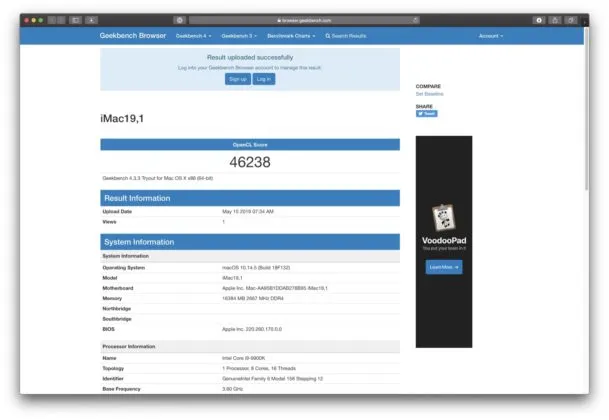Click the Result uploaded successfully message

(x=250, y=57)
